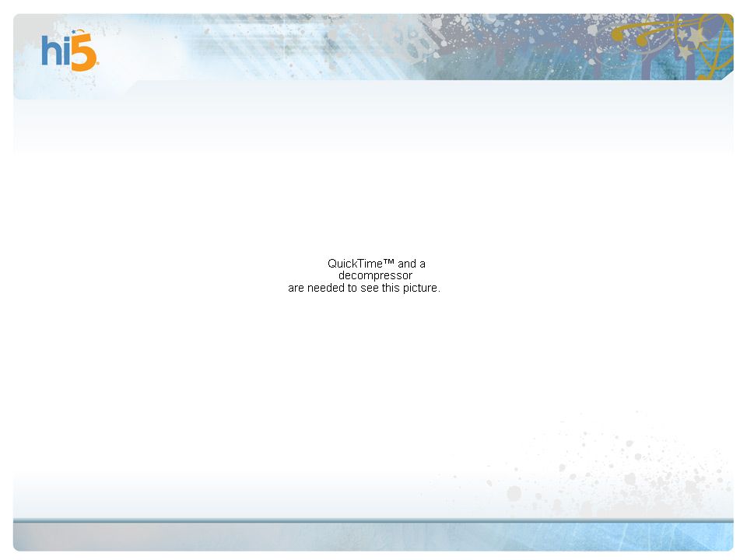The image size is (747, 560).
Task: Click the hi5 logo
Action: pyautogui.click(x=69, y=51)
